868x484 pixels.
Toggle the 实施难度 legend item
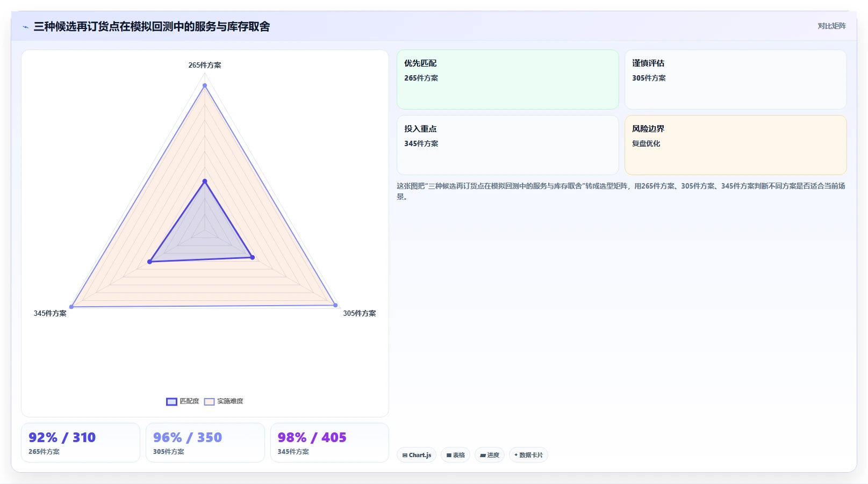pyautogui.click(x=224, y=401)
